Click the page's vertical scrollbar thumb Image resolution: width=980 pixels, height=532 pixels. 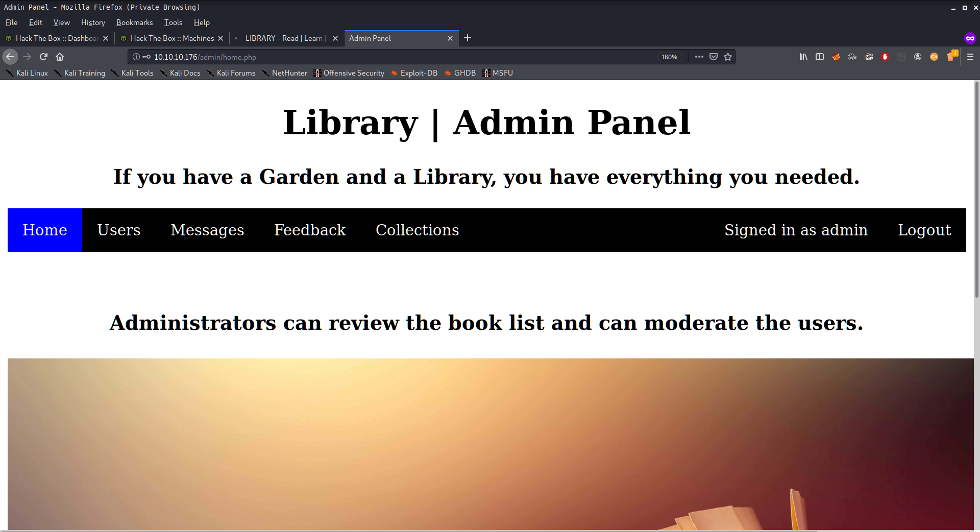(977, 189)
